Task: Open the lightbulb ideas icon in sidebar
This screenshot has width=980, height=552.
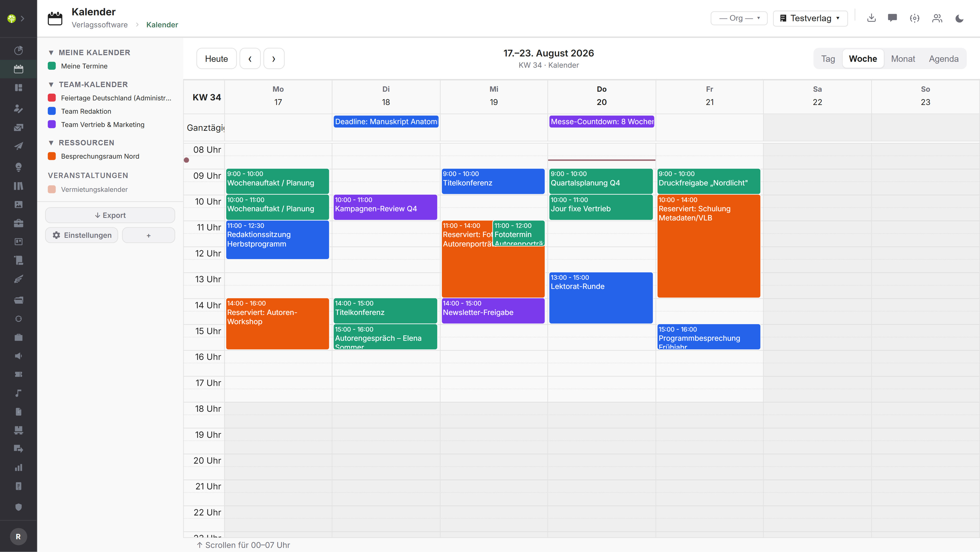Action: pyautogui.click(x=18, y=167)
